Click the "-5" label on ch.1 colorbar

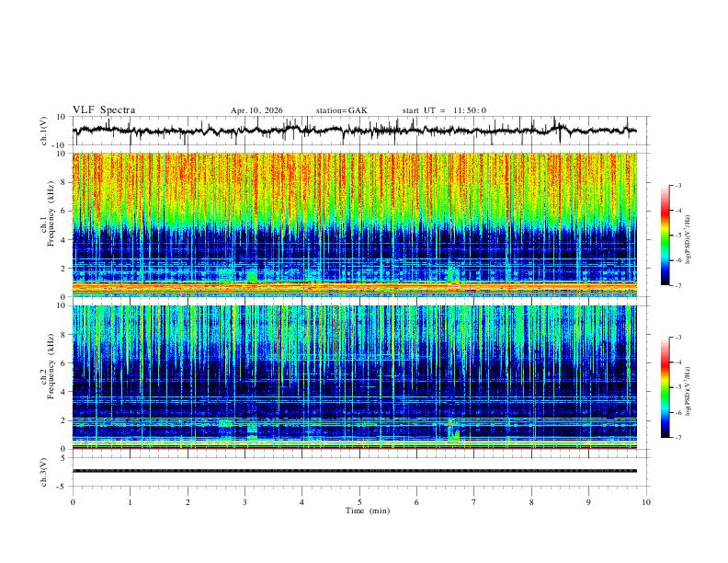pos(678,236)
